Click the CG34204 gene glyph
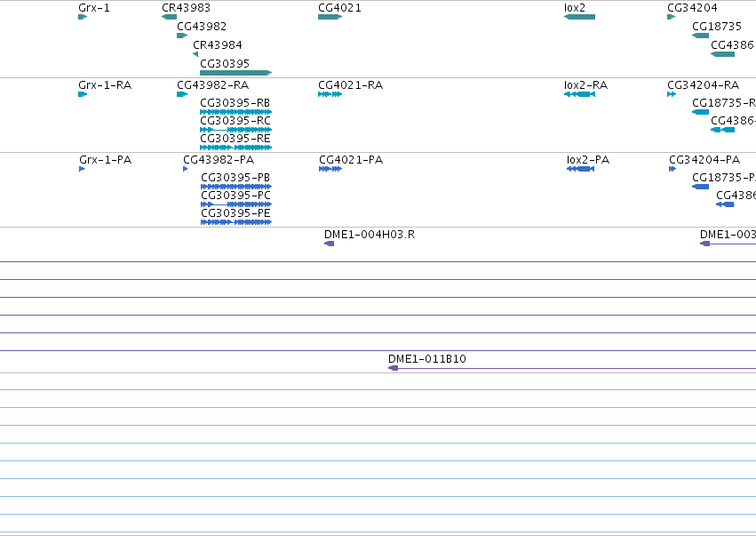Image resolution: width=756 pixels, height=536 pixels. click(671, 17)
